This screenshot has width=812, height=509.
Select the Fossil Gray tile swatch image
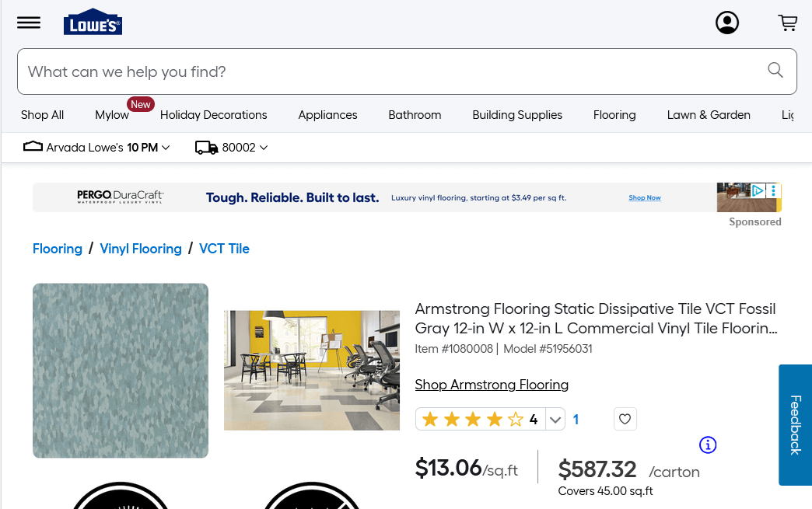121,370
